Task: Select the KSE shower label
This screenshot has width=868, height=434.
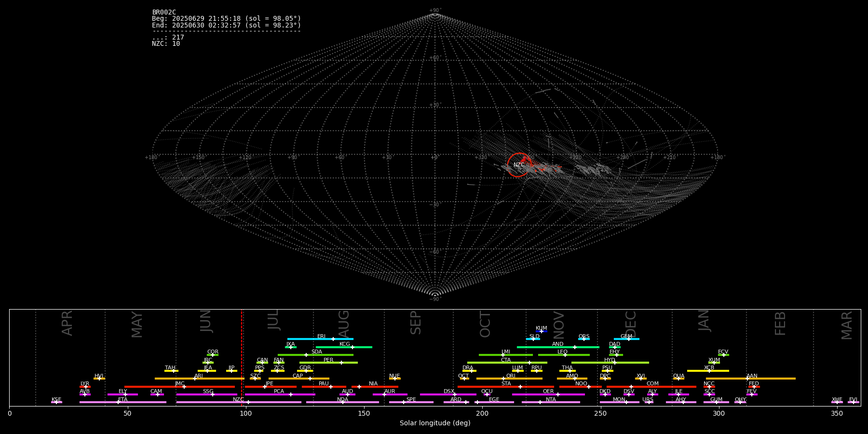Action: click(x=56, y=400)
